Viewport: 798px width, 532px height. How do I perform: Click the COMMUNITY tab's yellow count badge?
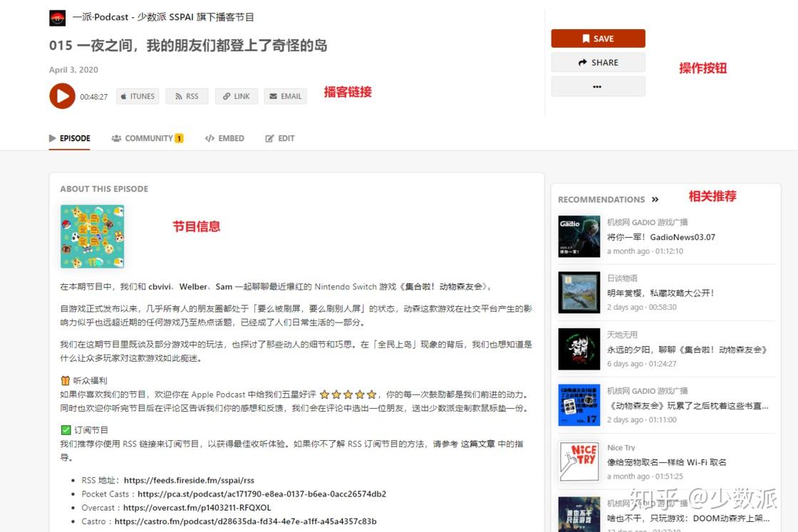pyautogui.click(x=179, y=138)
